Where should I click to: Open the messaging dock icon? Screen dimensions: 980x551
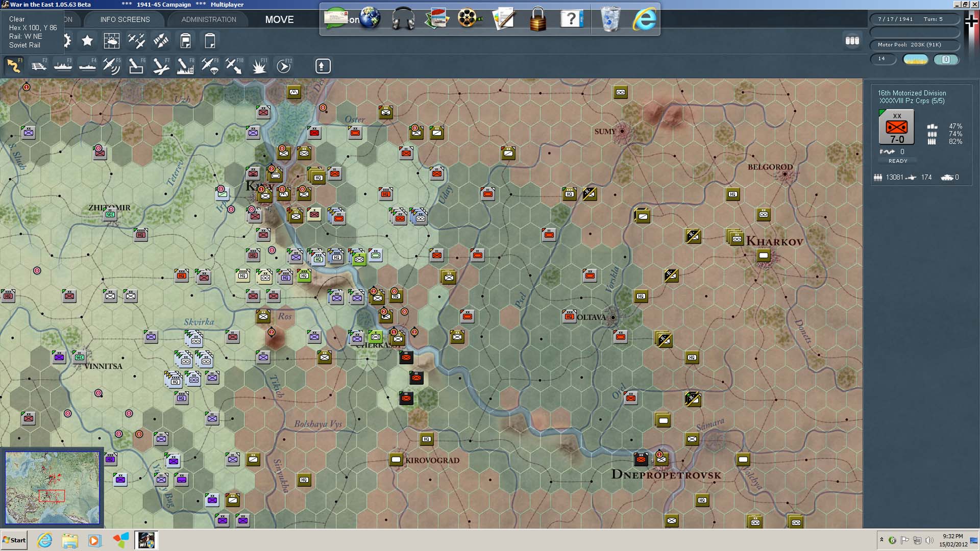(x=336, y=18)
